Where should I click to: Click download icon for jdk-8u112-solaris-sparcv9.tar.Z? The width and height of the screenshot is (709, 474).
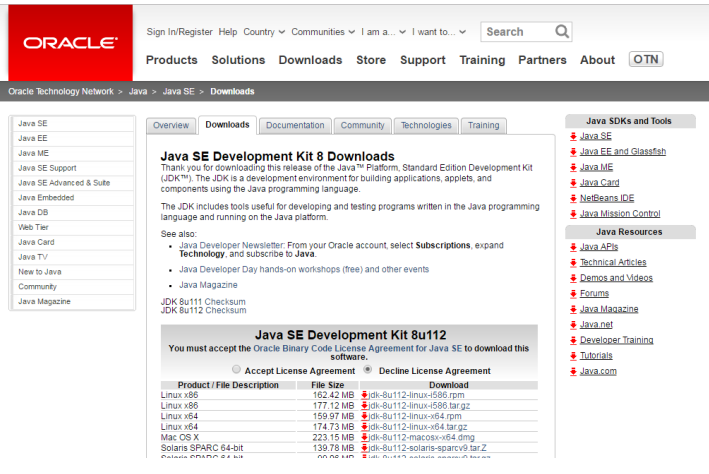point(364,448)
